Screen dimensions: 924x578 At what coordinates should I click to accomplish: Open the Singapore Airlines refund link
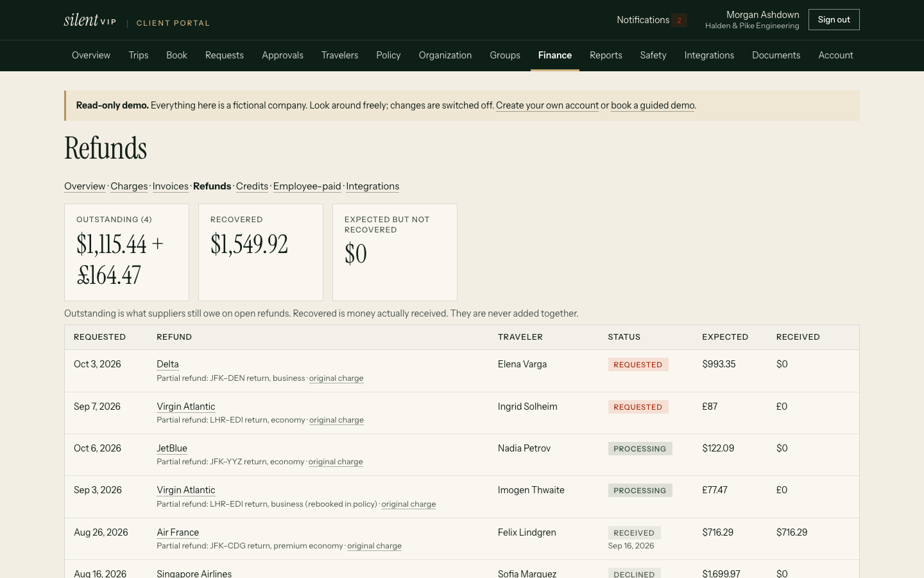pos(194,574)
